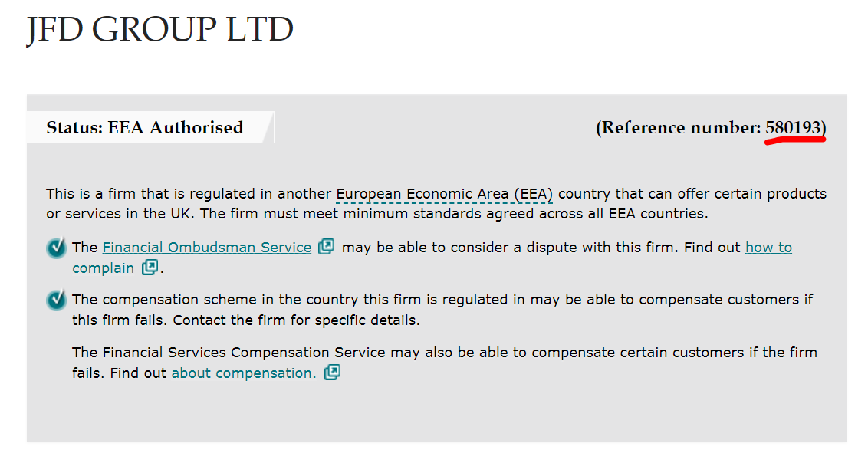The width and height of the screenshot is (868, 453).
Task: Click checkmark icon beside Financial Ombudsman sentence
Action: pos(57,248)
